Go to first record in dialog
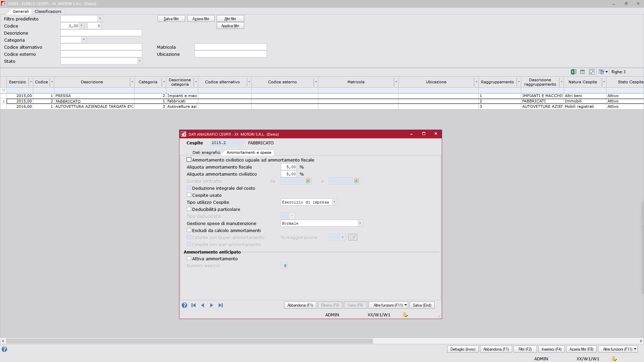Viewport: 644px width, 362px height. (x=194, y=305)
